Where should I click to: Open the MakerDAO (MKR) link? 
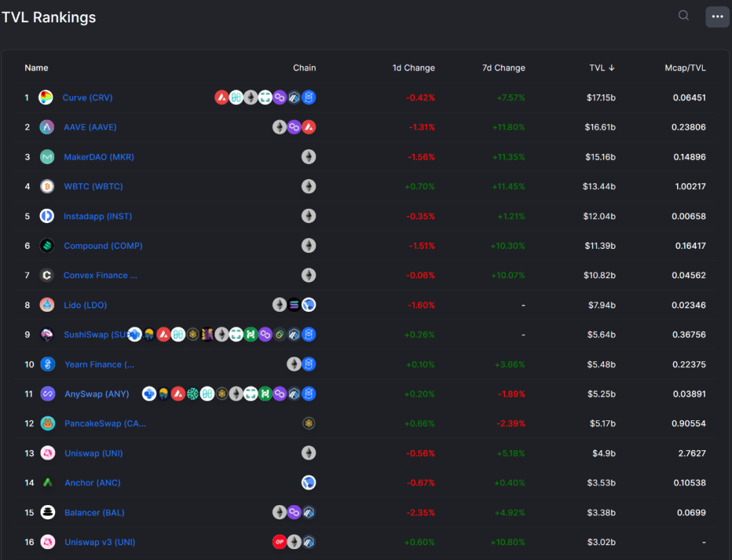click(99, 157)
